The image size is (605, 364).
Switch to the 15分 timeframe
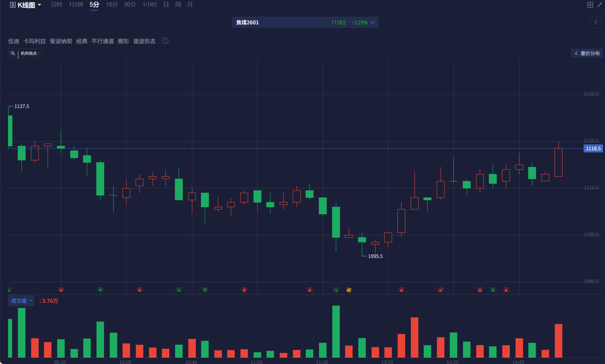(x=112, y=4)
